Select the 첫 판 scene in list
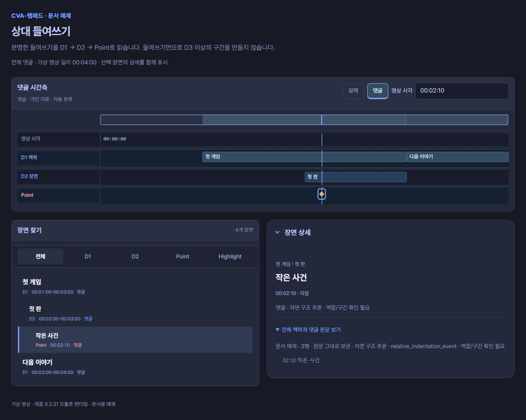 pyautogui.click(x=135, y=313)
